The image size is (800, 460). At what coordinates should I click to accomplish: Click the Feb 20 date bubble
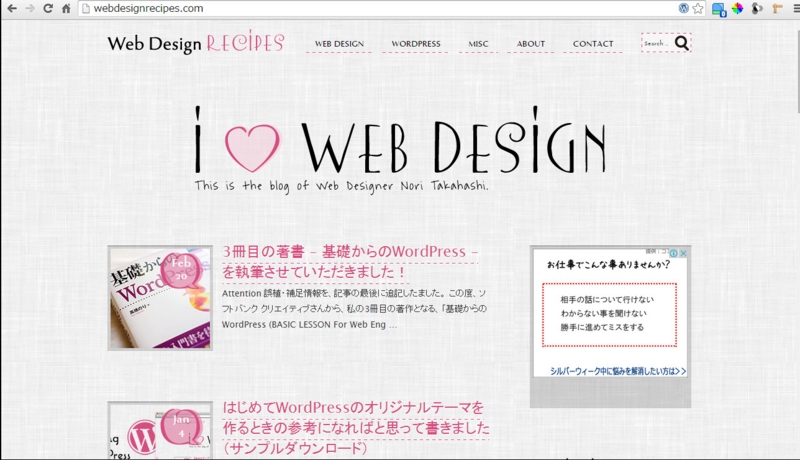tap(181, 269)
